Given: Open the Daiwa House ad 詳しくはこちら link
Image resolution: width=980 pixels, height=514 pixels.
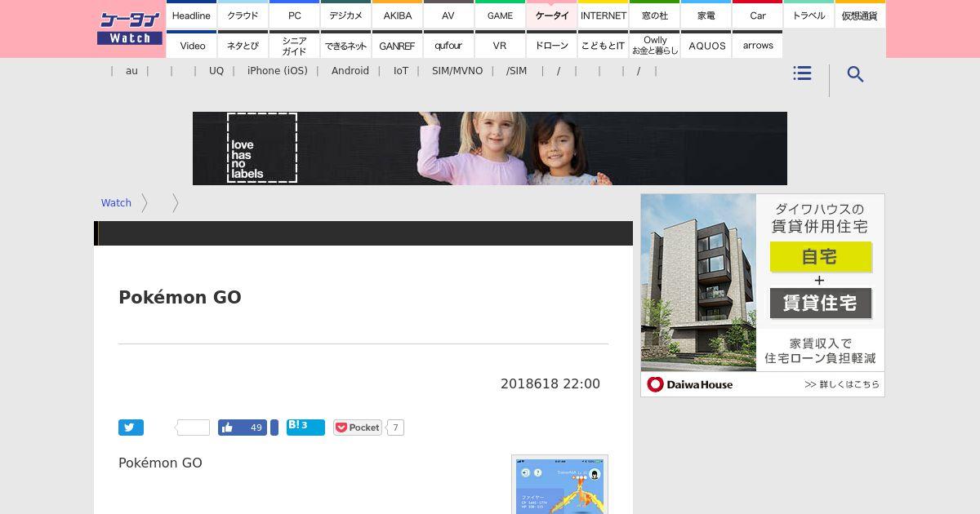Looking at the screenshot, I should pos(841,384).
